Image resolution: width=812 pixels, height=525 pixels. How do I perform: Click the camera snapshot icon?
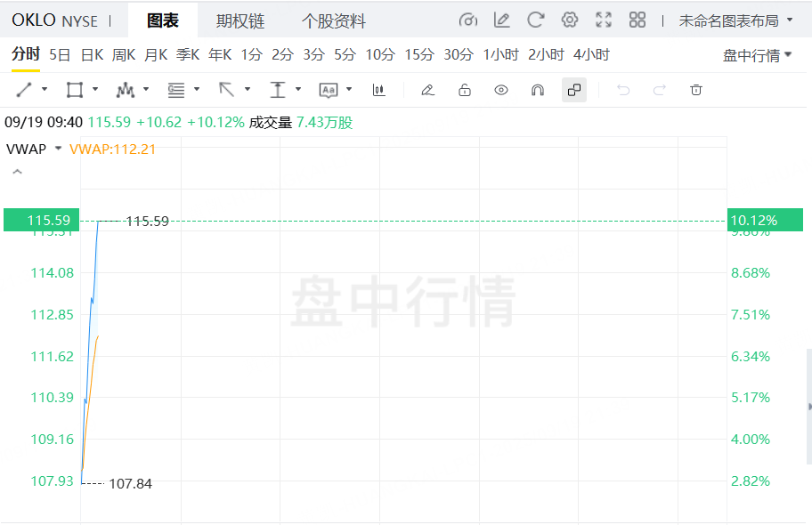coord(468,20)
